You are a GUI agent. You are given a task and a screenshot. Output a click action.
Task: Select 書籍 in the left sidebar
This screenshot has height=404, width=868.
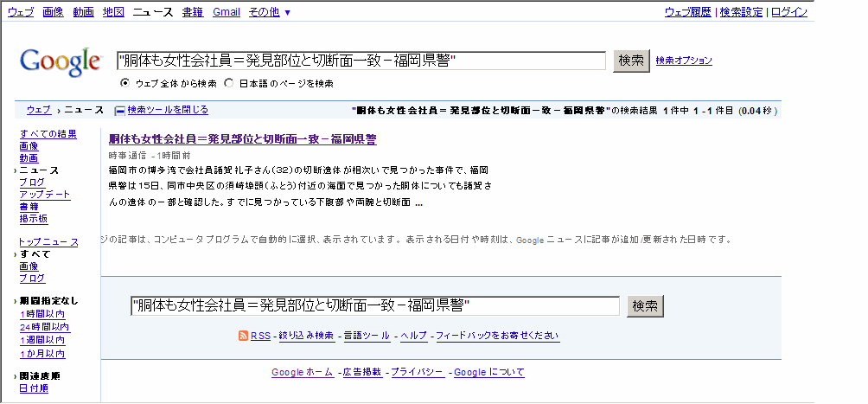tap(29, 207)
